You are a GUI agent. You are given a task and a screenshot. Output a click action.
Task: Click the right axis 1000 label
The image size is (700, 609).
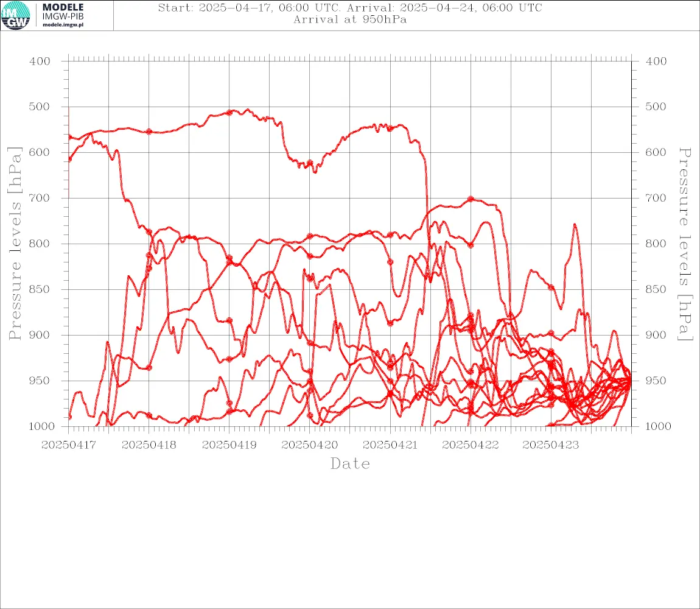tap(657, 426)
